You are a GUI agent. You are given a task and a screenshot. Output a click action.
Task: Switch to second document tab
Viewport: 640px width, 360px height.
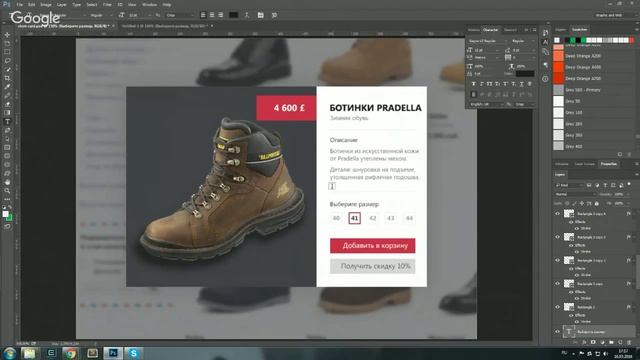[166, 26]
